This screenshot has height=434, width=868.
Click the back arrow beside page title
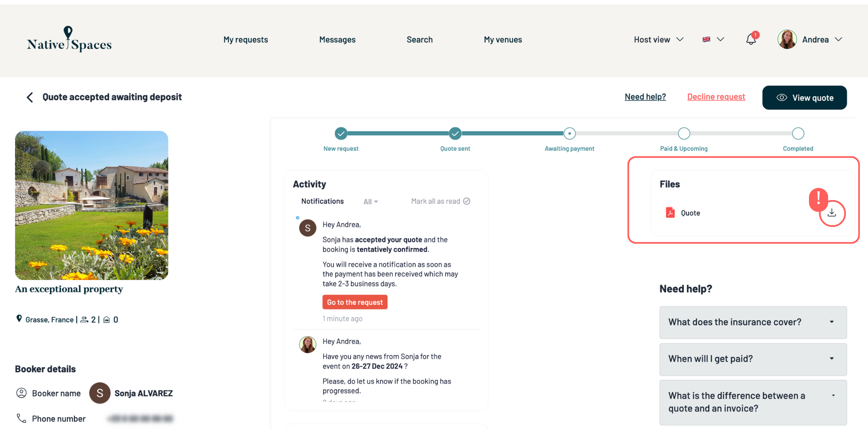tap(30, 97)
